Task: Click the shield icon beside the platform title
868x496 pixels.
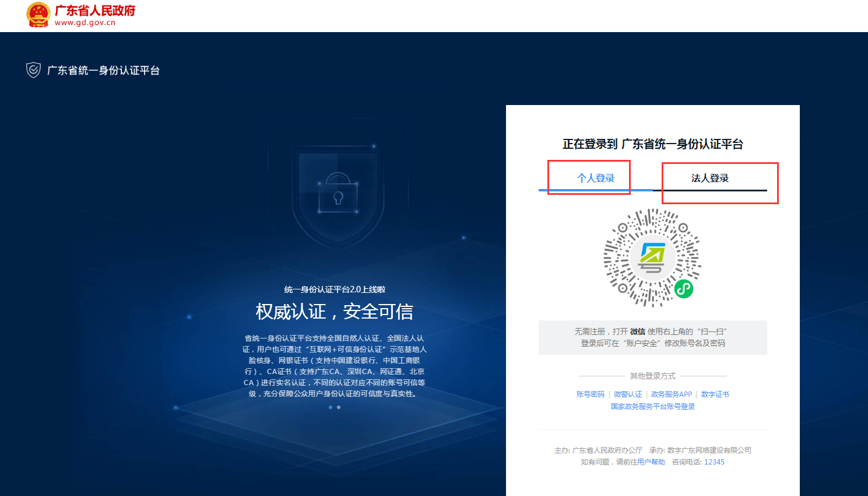Action: click(x=33, y=70)
